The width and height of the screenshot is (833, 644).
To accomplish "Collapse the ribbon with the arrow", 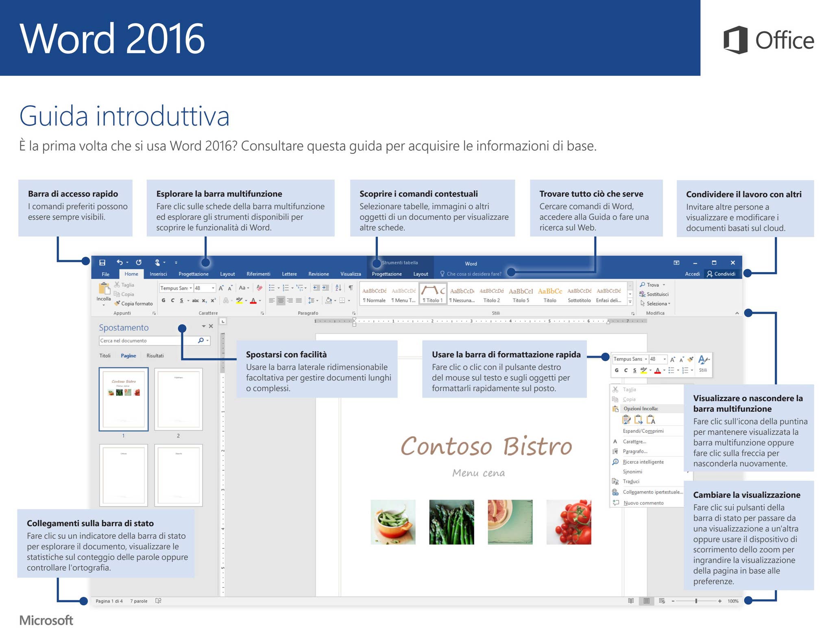I will tap(737, 313).
